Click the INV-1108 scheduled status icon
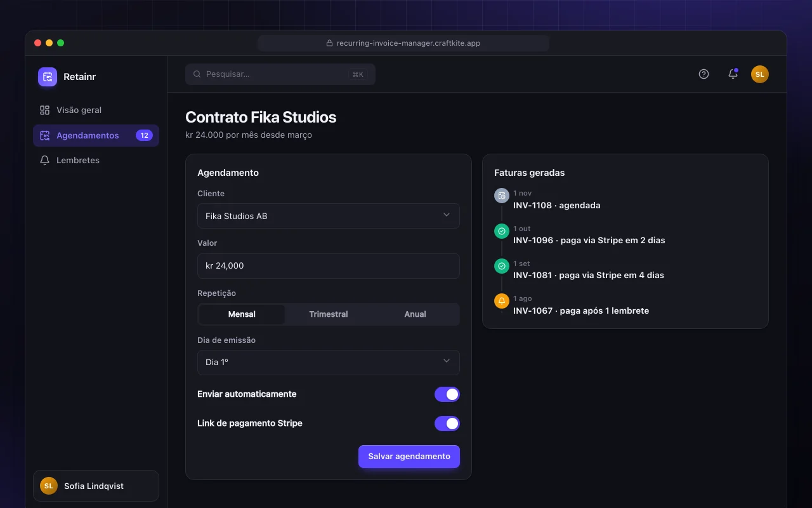812x508 pixels. tap(502, 196)
